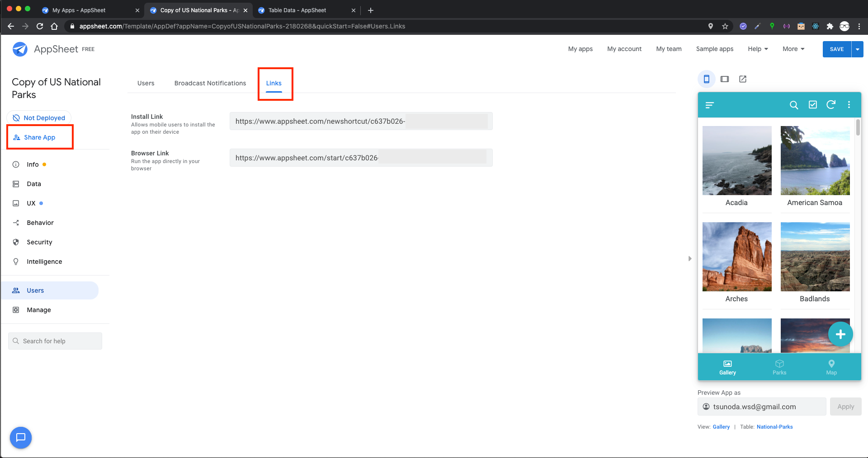Viewport: 868px width, 458px height.
Task: Switch preview to tablet view
Action: (x=725, y=79)
